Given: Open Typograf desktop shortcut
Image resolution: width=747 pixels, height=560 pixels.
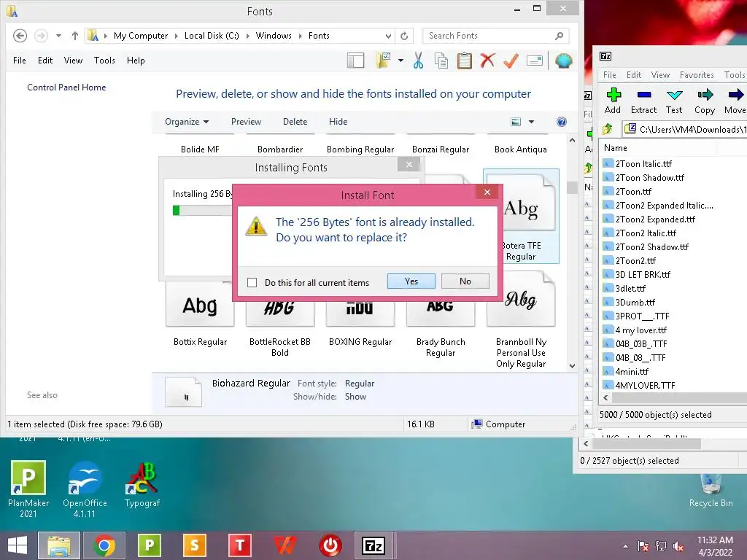Looking at the screenshot, I should click(142, 485).
